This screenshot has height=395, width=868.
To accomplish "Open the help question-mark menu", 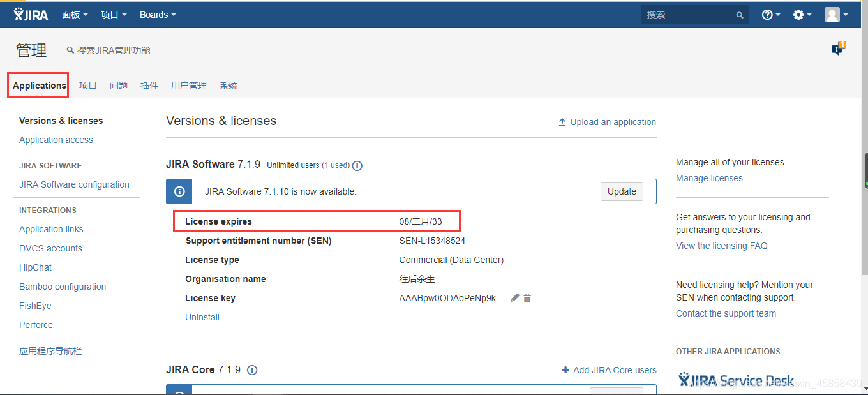I will (771, 15).
